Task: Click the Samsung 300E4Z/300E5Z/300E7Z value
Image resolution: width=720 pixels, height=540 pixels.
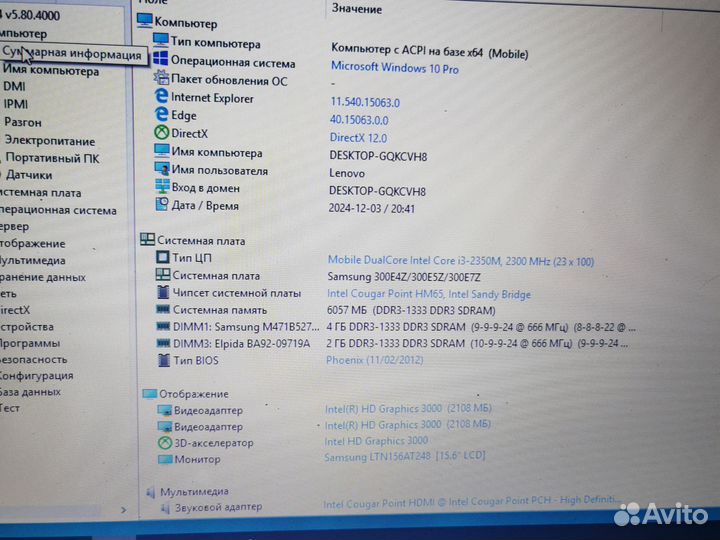Action: click(x=404, y=277)
